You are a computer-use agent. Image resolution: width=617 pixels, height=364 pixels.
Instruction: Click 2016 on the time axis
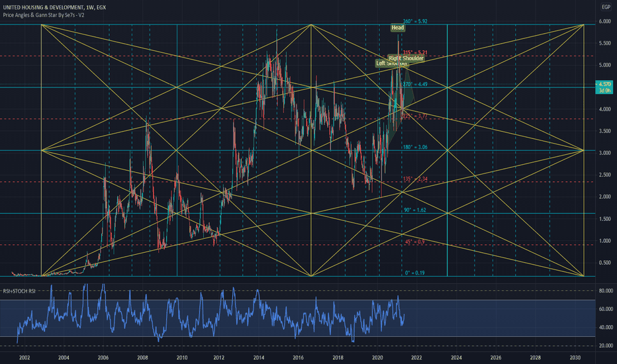point(298,357)
